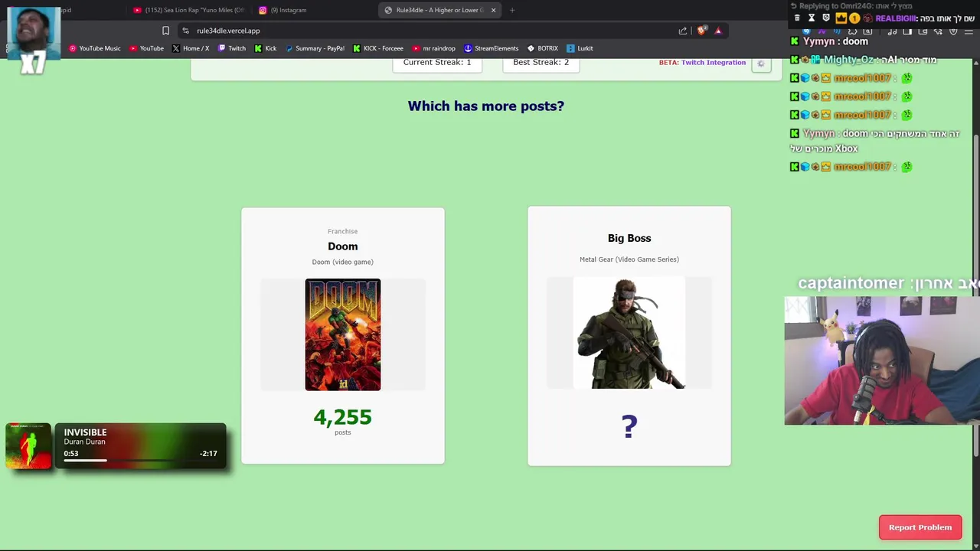Click the Report Problem button

920,527
